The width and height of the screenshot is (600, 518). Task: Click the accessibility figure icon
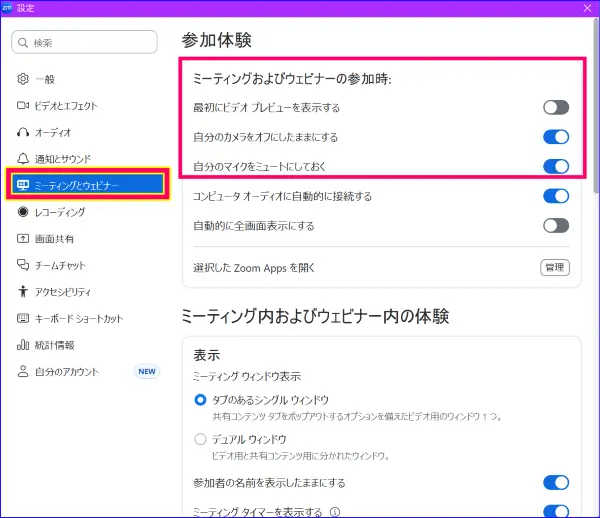coord(23,292)
